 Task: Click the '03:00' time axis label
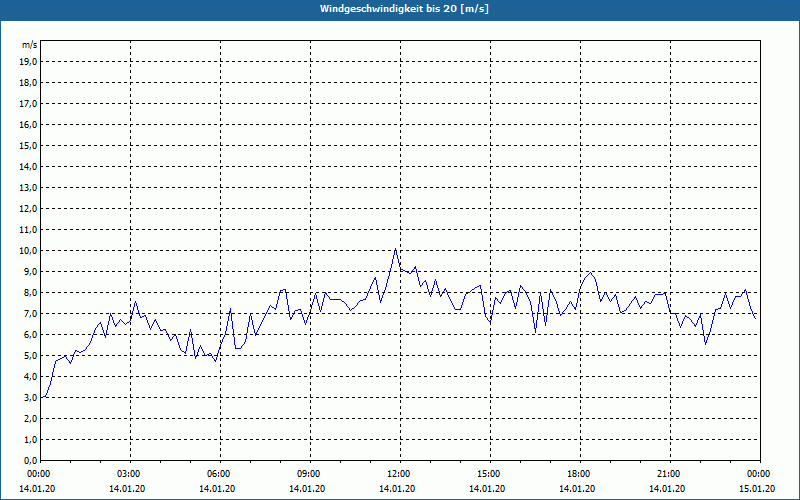click(x=130, y=474)
